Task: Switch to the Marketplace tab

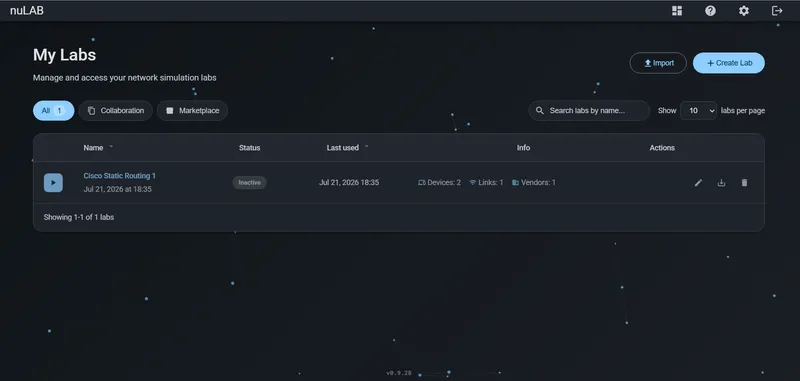Action: point(192,111)
